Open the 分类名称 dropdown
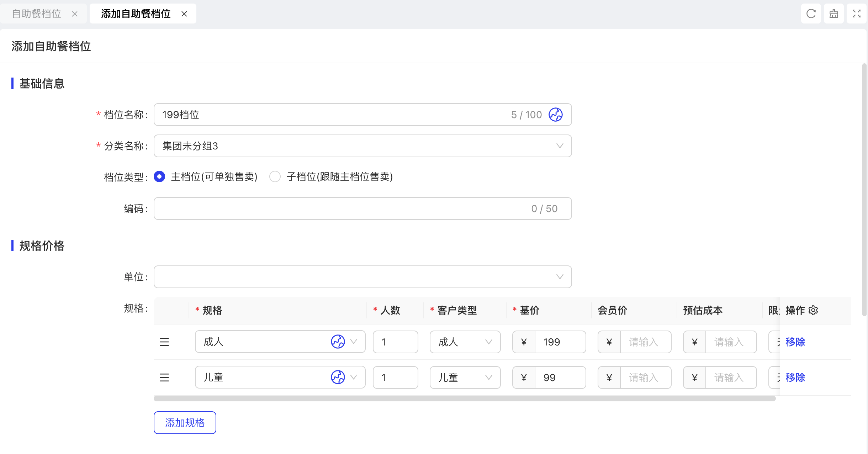The image size is (868, 454). (x=362, y=146)
